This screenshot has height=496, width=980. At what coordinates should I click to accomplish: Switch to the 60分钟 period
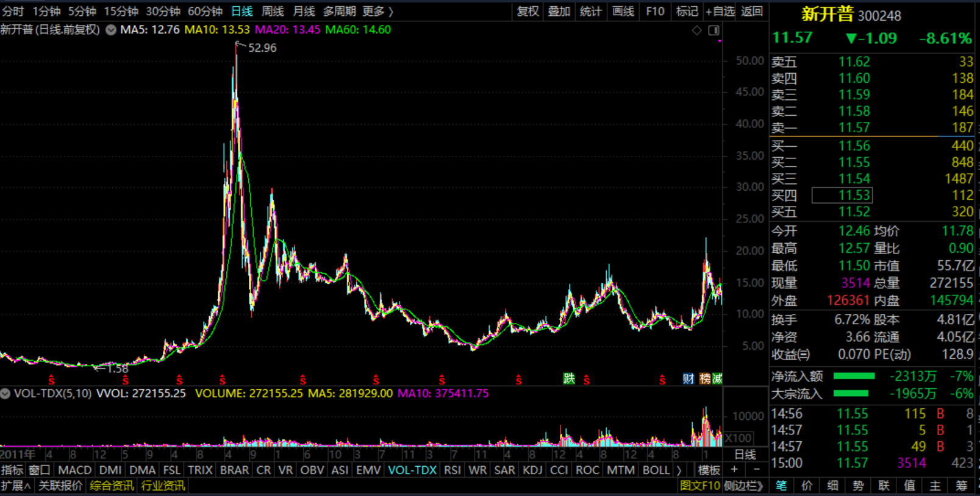(x=205, y=12)
